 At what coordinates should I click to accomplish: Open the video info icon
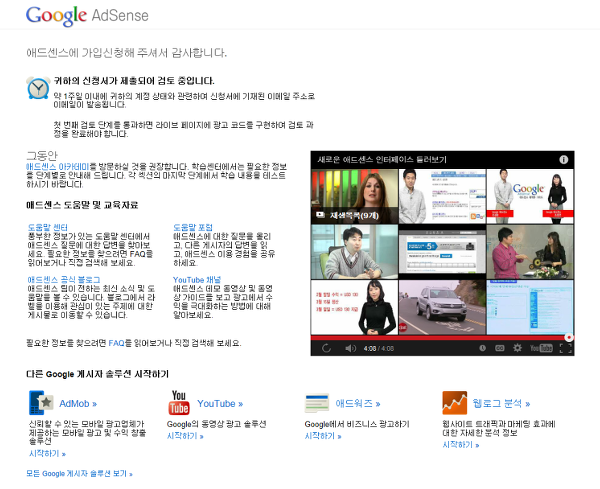pyautogui.click(x=563, y=160)
